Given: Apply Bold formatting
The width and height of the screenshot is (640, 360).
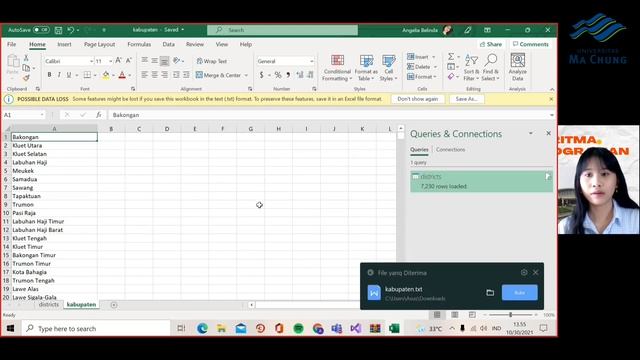Looking at the screenshot, I should (49, 75).
